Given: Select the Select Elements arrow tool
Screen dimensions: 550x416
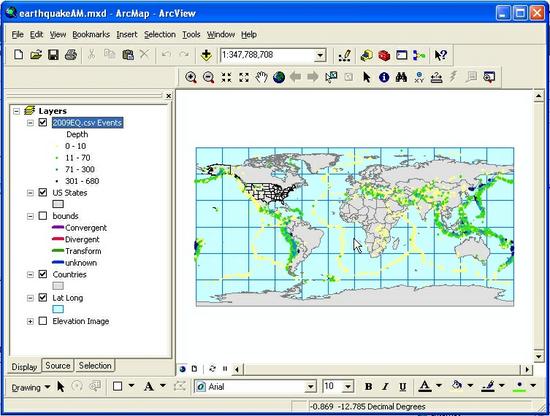Looking at the screenshot, I should 367,77.
